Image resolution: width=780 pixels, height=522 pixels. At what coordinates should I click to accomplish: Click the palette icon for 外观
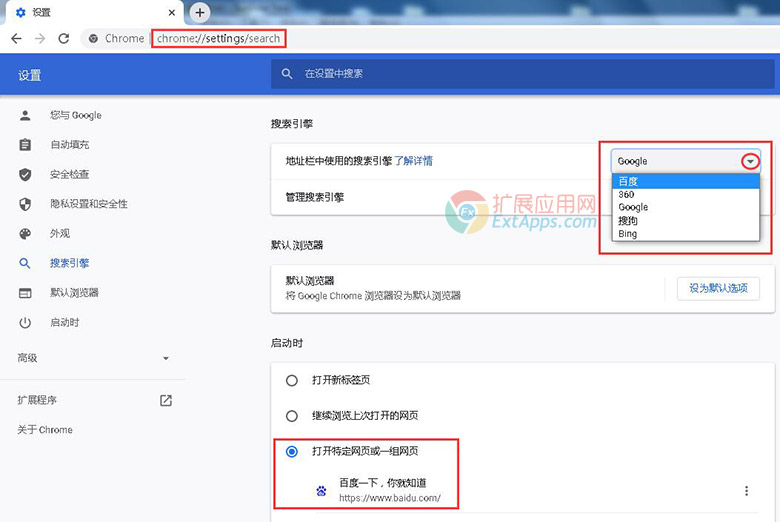(25, 233)
